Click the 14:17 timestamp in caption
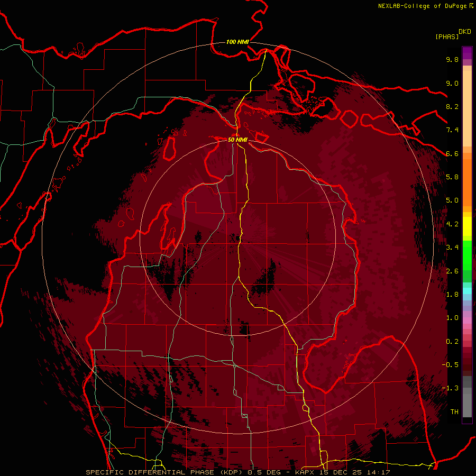Screen dimensions: 476x476 [378, 472]
